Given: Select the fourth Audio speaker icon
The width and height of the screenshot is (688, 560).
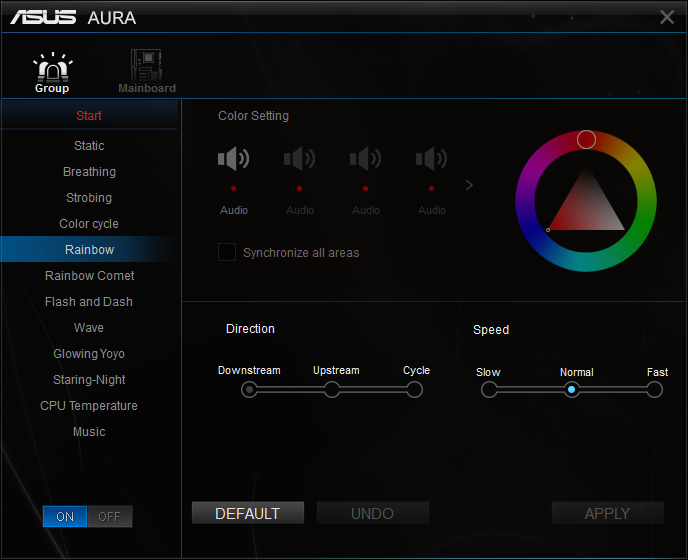Looking at the screenshot, I should coord(432,158).
